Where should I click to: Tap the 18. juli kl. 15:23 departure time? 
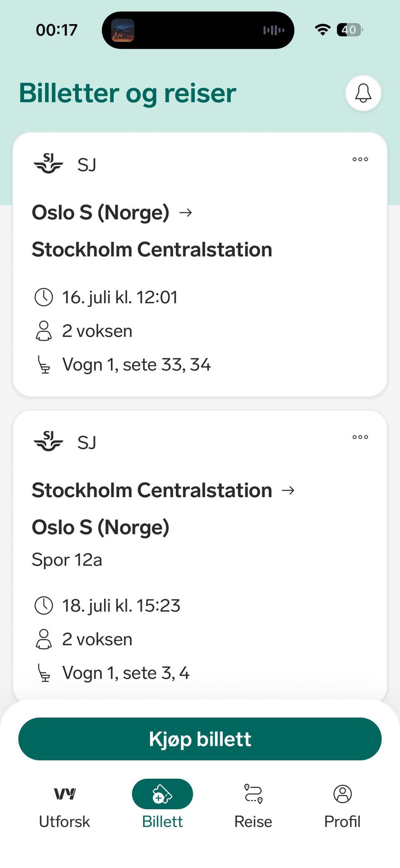[121, 606]
